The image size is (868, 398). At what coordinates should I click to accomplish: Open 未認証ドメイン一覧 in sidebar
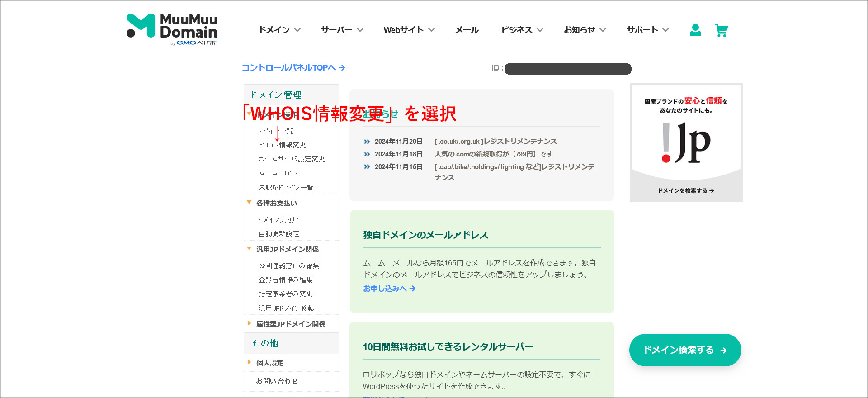click(286, 188)
